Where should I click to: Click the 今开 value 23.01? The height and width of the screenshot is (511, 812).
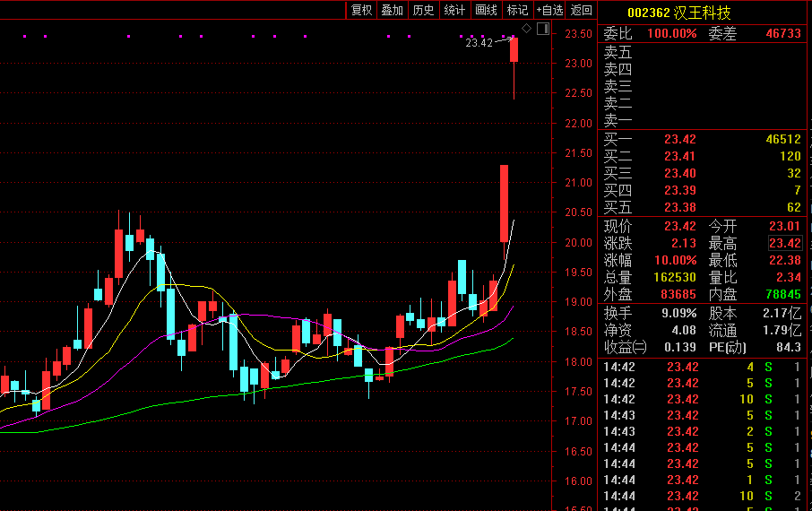(x=784, y=227)
